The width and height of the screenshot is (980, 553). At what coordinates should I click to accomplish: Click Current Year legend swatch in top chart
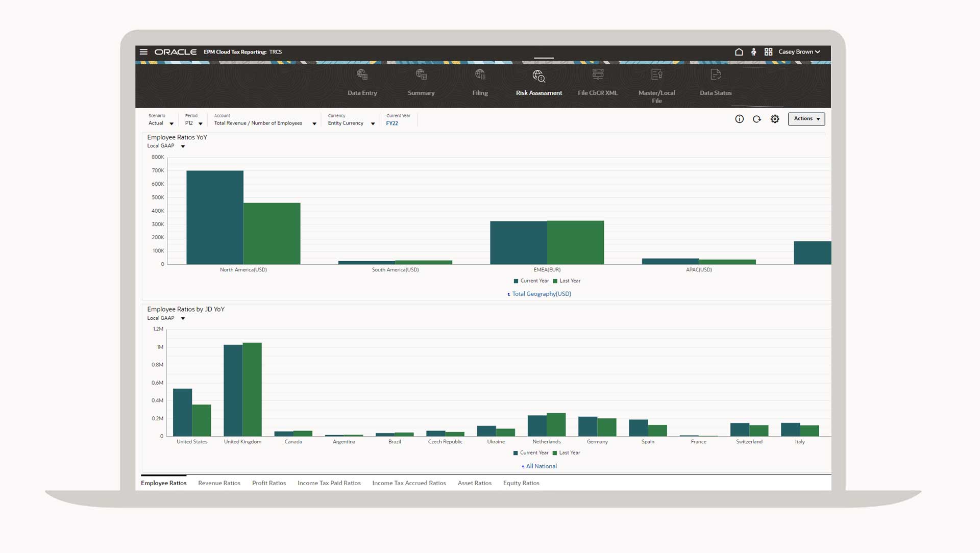pyautogui.click(x=516, y=281)
